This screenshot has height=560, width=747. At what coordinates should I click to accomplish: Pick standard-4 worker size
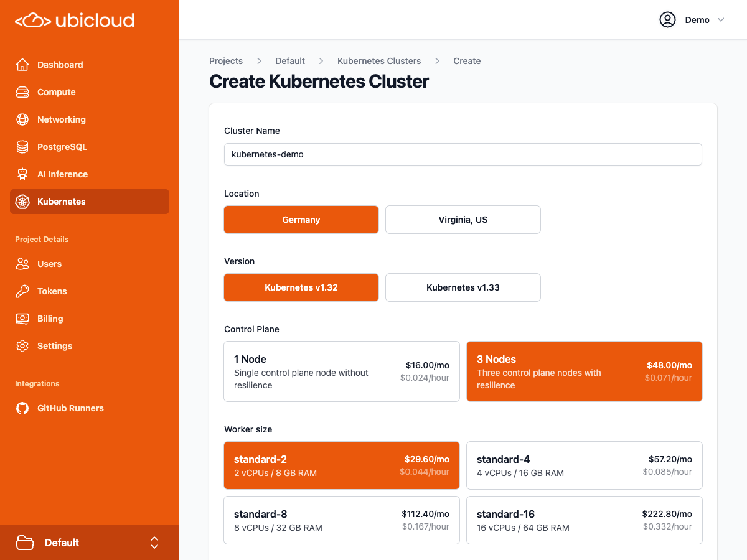tap(585, 465)
